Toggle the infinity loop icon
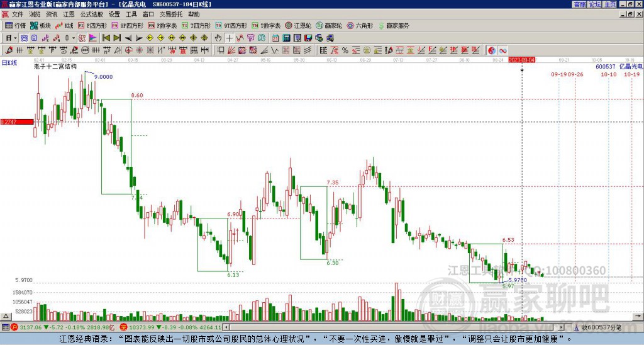 pyautogui.click(x=502, y=50)
